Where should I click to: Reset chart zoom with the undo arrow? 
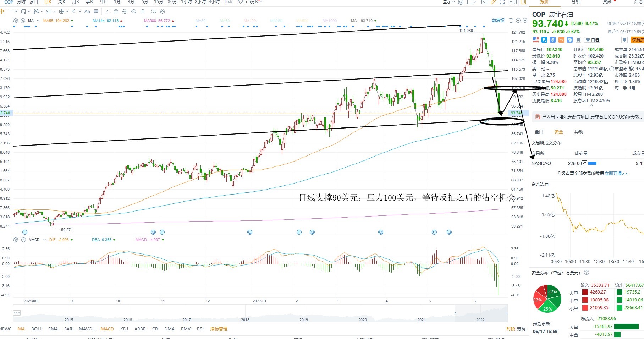(511, 21)
